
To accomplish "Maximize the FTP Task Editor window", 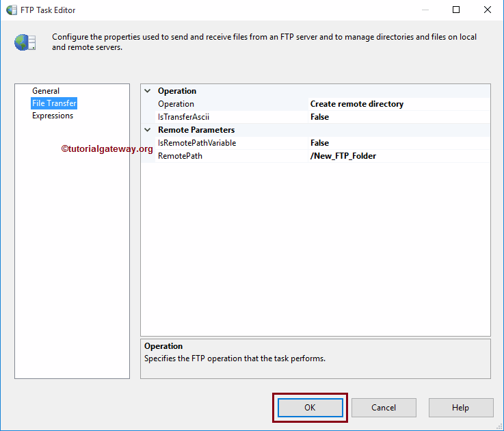I will 455,10.
